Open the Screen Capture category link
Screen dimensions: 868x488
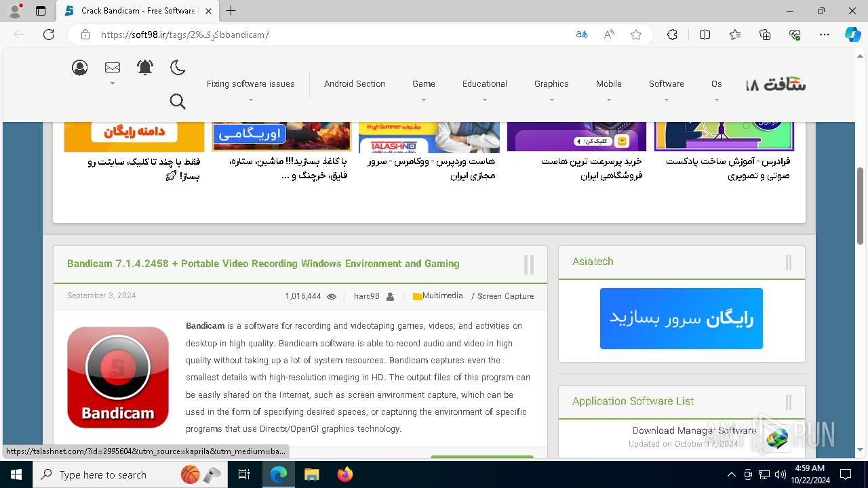point(505,296)
